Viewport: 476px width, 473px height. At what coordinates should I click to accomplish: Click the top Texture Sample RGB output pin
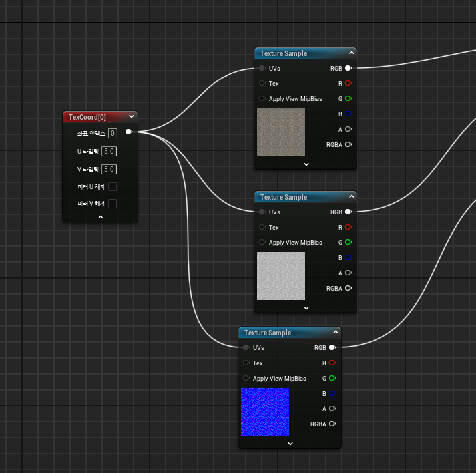pos(348,69)
